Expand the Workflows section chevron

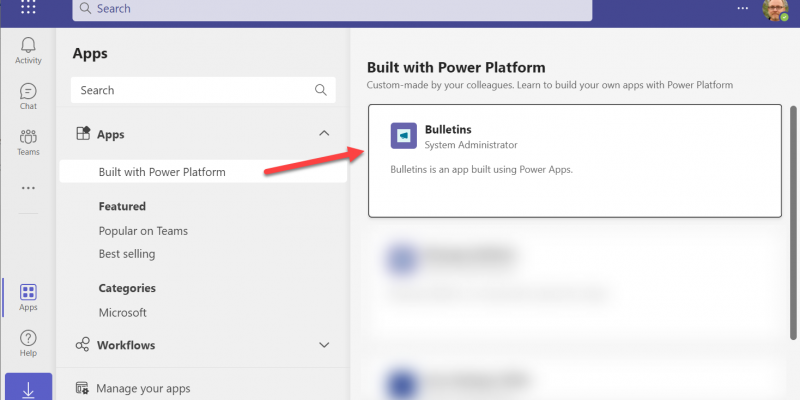323,345
